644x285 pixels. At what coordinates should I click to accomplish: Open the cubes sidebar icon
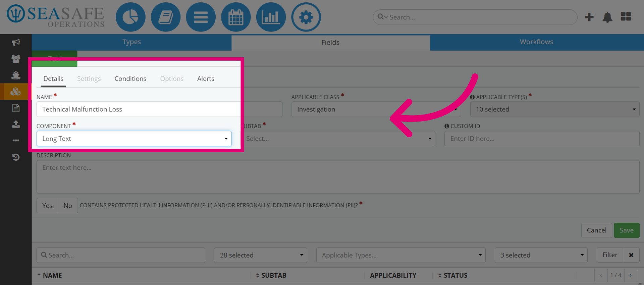[x=16, y=91]
